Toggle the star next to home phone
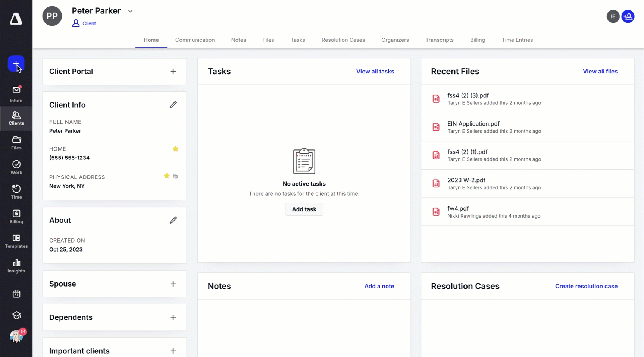The height and width of the screenshot is (357, 644). [x=176, y=149]
